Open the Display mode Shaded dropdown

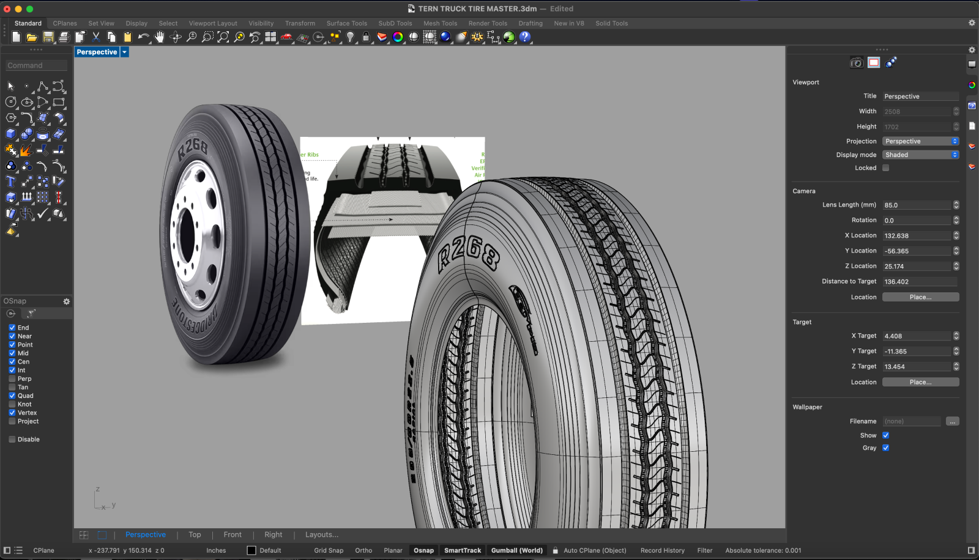[920, 155]
